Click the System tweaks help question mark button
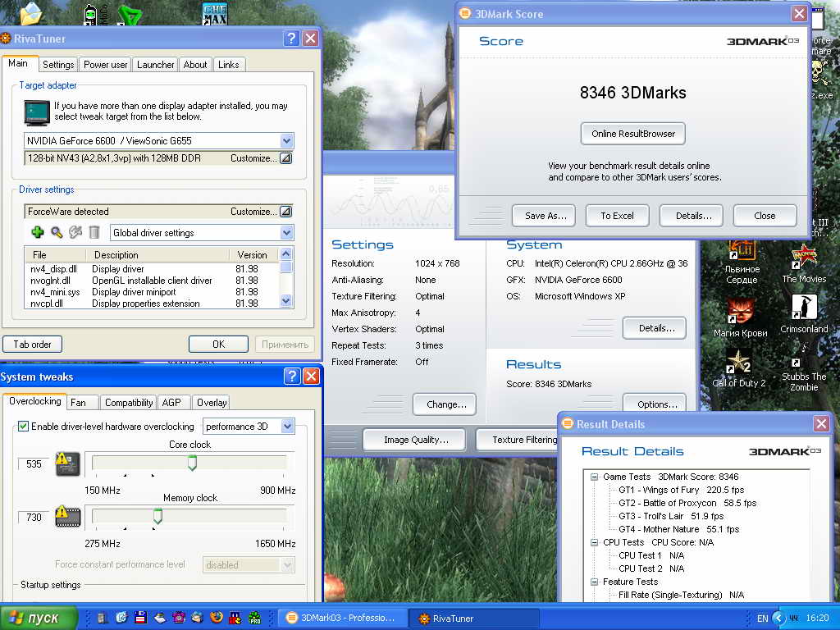 [292, 376]
